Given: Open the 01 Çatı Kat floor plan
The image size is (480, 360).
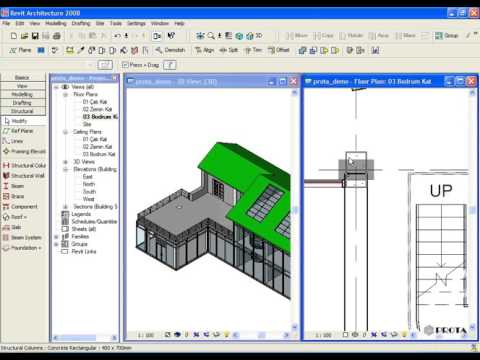Looking at the screenshot, I should tap(95, 102).
